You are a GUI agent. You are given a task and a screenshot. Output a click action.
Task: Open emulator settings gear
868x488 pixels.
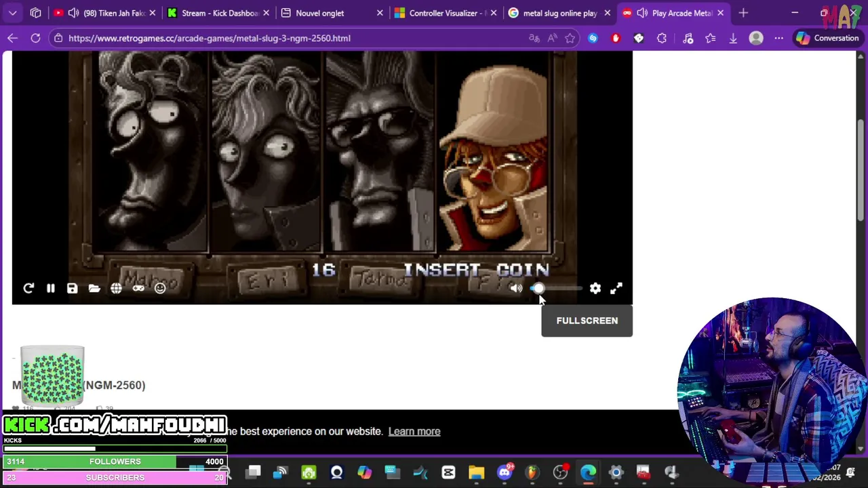coord(595,289)
